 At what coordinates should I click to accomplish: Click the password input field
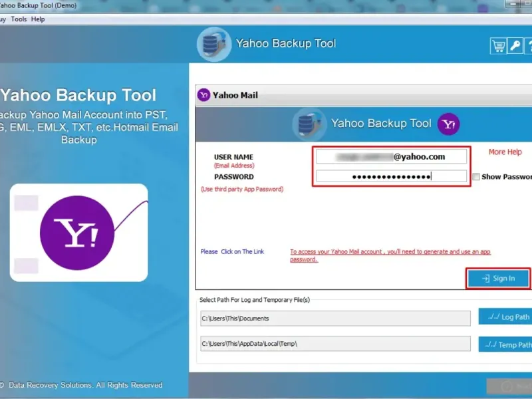pos(391,176)
